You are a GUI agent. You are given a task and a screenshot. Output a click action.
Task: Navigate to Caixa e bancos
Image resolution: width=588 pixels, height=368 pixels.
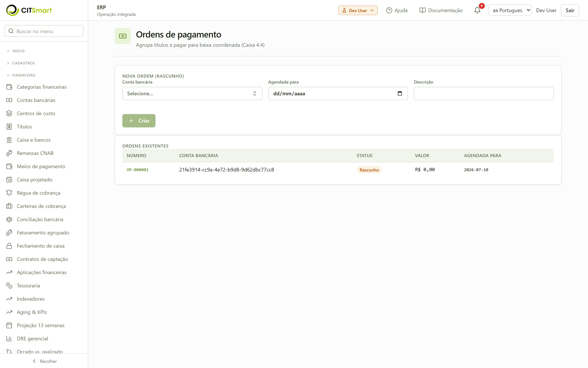[33, 140]
